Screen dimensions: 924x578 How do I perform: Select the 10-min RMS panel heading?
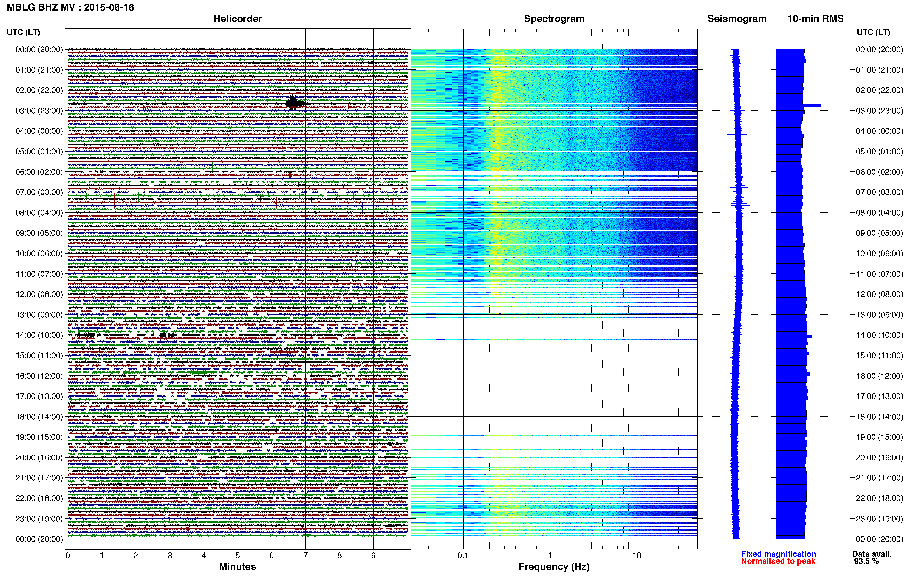(816, 19)
